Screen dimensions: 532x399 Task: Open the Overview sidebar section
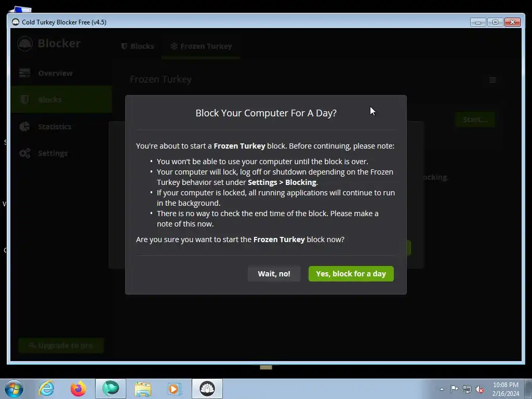coord(61,73)
